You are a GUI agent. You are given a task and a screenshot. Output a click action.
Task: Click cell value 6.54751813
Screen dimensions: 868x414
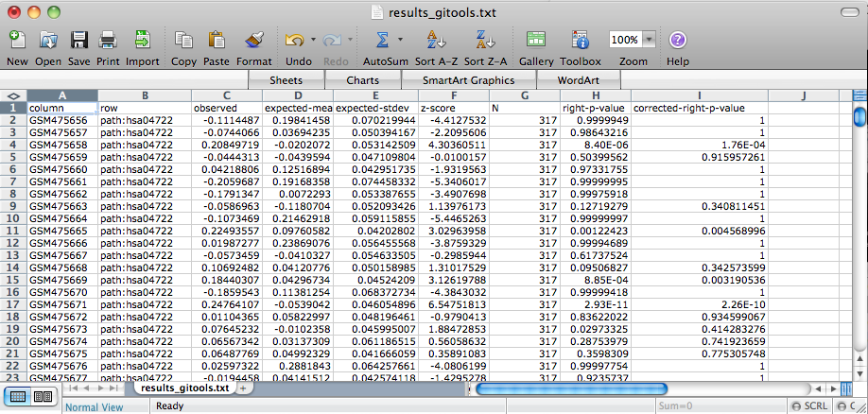[454, 303]
